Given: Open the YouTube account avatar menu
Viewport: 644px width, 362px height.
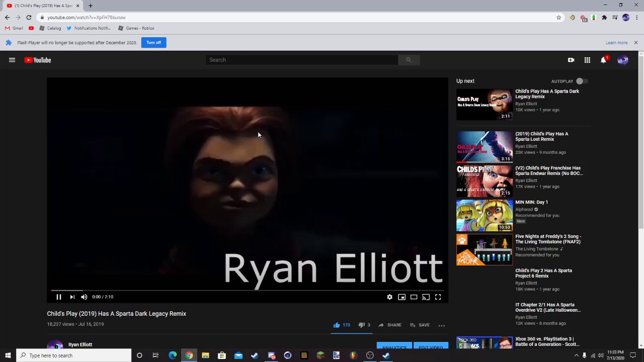Looking at the screenshot, I should coord(623,60).
